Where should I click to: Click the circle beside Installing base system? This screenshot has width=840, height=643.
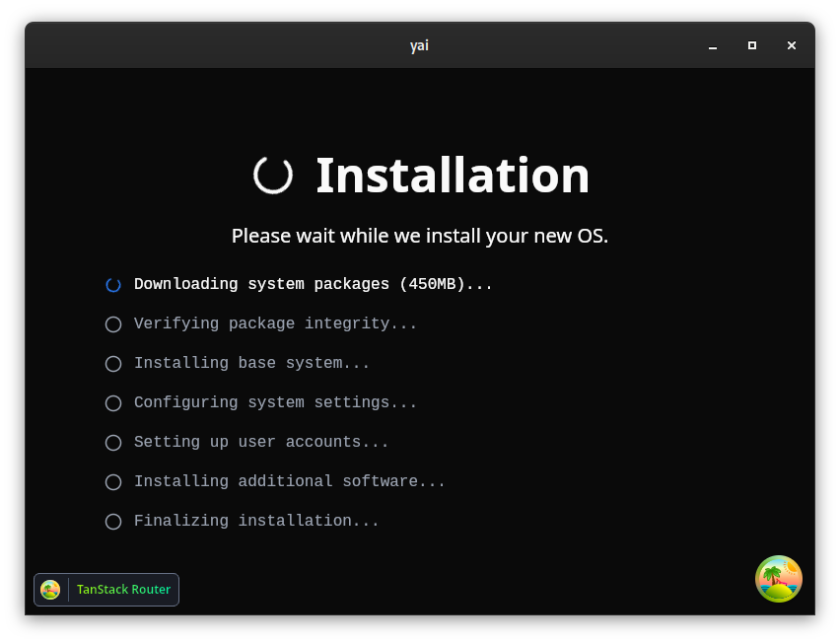coord(113,364)
